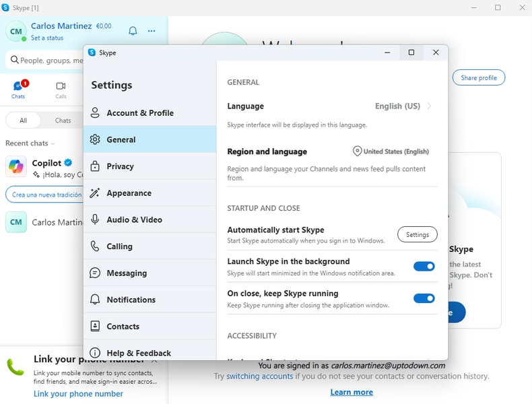Click Skype logo in main window title
Screen dimensions: 532x404
point(5,7)
